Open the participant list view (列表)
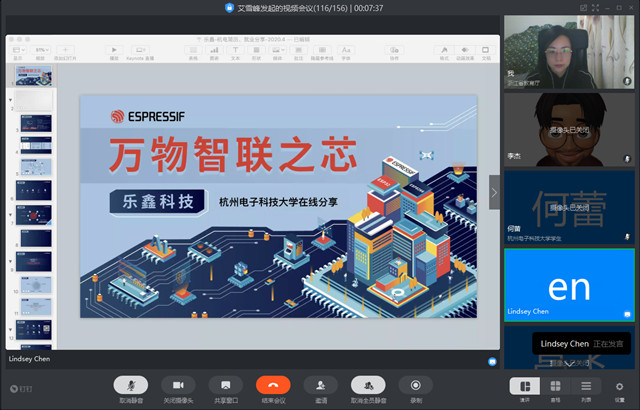This screenshot has width=640, height=410. coord(587,386)
